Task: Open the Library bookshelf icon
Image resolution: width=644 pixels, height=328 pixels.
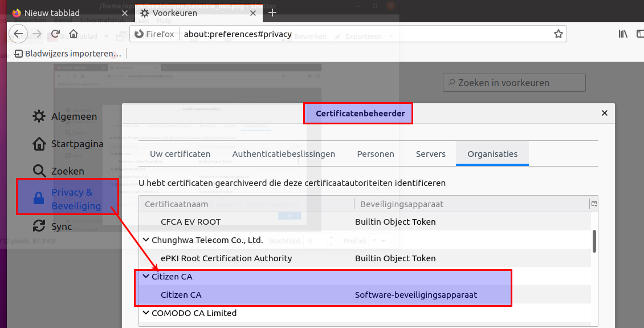Action: click(x=623, y=34)
